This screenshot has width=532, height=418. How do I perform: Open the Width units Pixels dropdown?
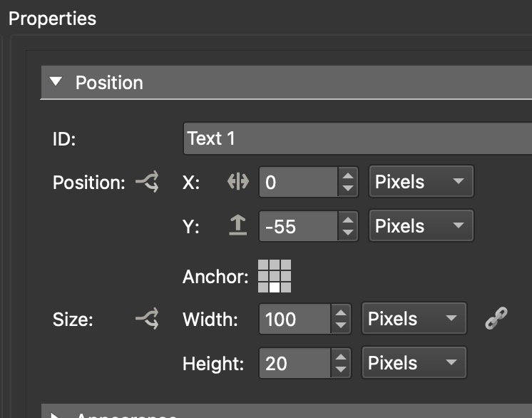[x=414, y=319]
